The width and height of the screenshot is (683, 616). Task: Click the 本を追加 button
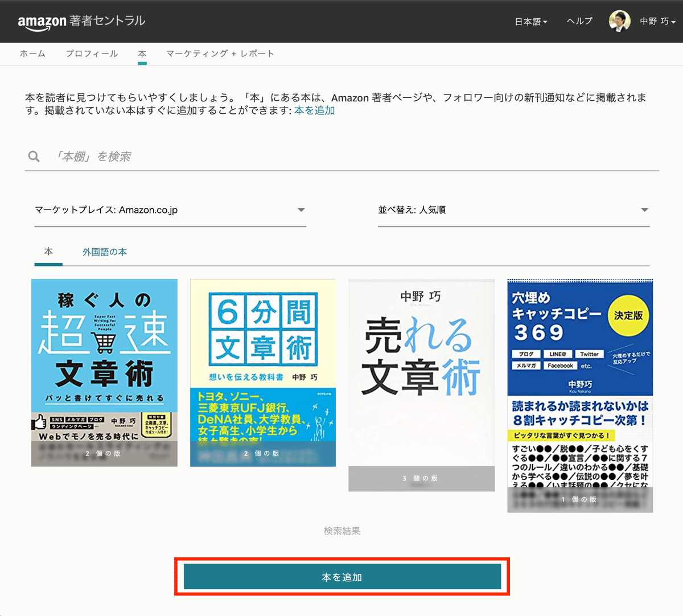tap(342, 577)
